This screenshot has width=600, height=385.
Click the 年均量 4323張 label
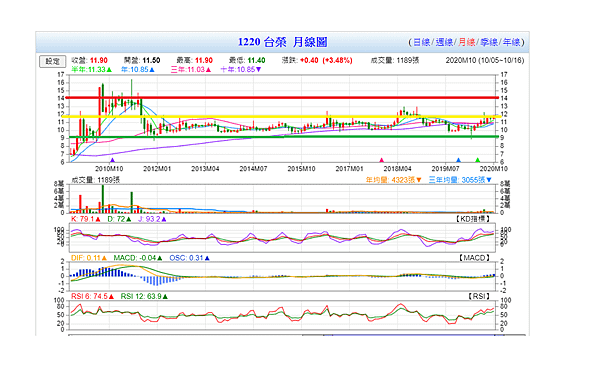pyautogui.click(x=393, y=180)
